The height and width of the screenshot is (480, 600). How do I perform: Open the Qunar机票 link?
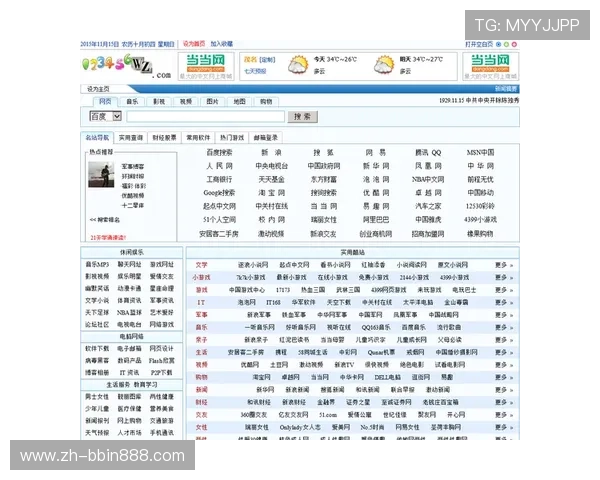coord(381,352)
